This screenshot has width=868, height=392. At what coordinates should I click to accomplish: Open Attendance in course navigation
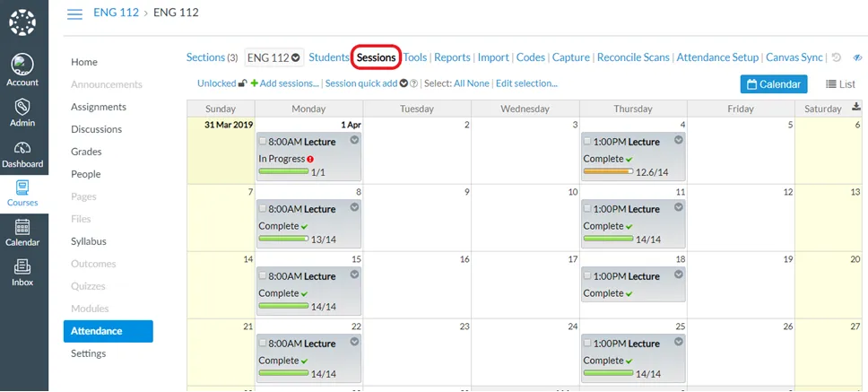pyautogui.click(x=108, y=331)
